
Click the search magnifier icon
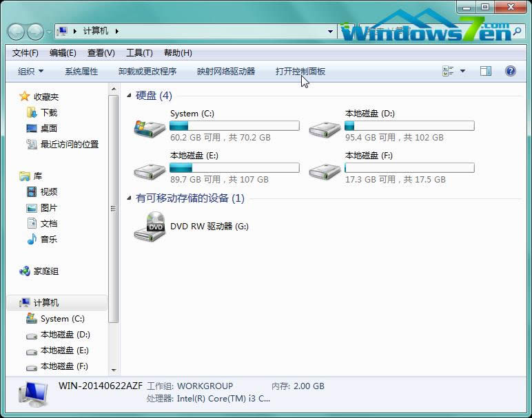tap(517, 32)
